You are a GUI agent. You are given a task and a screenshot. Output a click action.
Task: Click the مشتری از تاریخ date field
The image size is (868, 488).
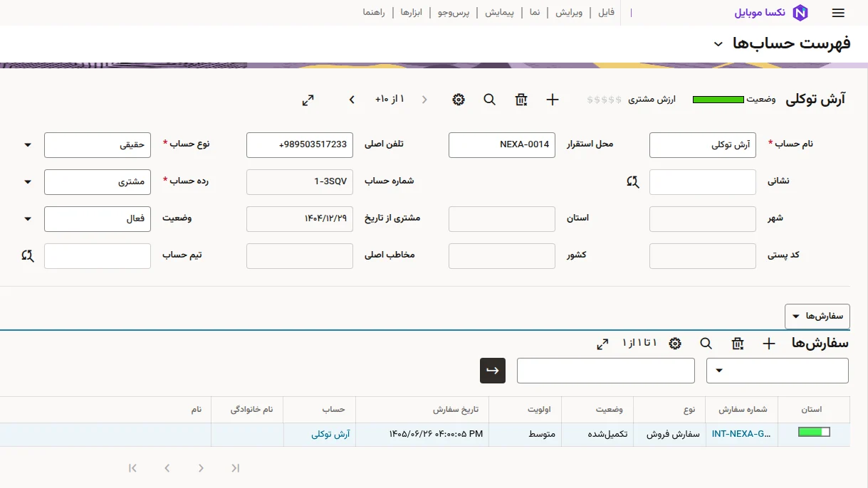tap(300, 219)
